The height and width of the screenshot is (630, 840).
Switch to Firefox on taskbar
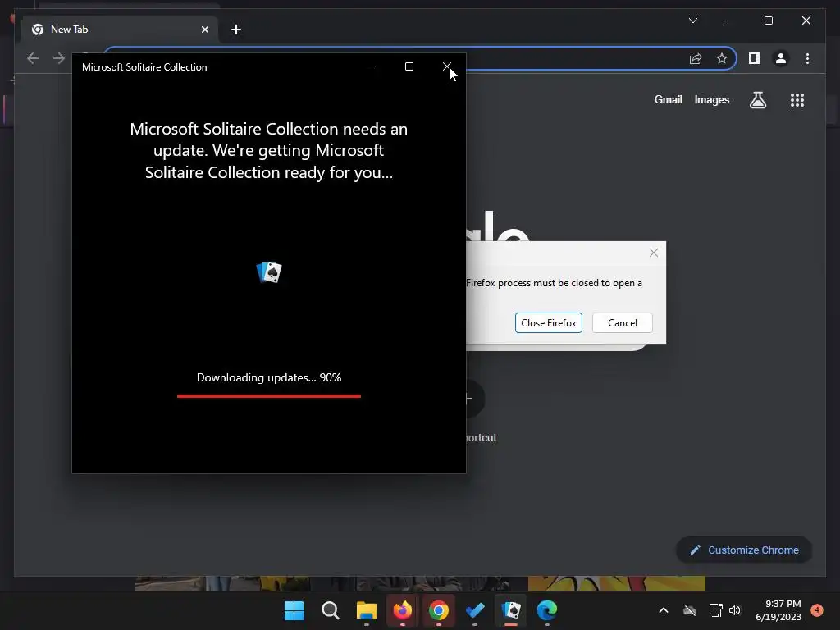402,610
